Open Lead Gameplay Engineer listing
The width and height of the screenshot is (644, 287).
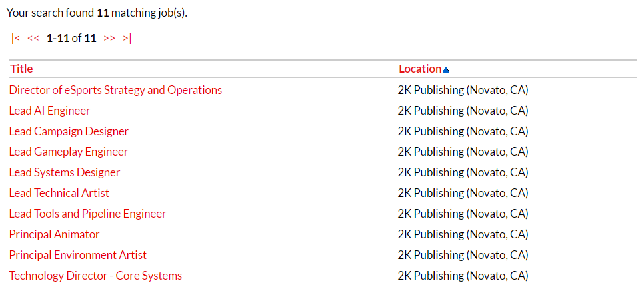69,152
